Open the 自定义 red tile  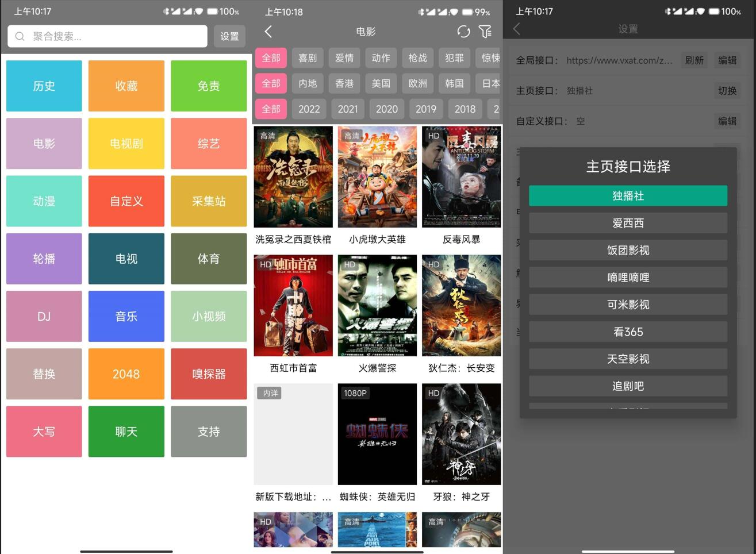coord(126,201)
